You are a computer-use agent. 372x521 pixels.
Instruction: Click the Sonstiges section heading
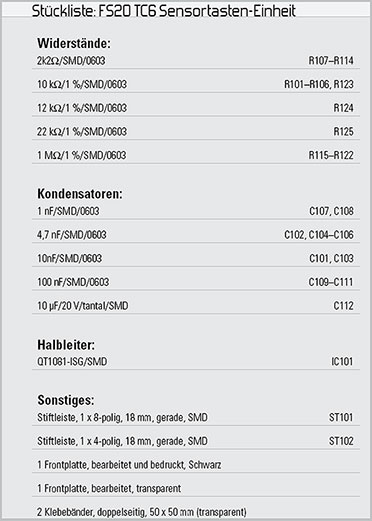pyautogui.click(x=66, y=400)
